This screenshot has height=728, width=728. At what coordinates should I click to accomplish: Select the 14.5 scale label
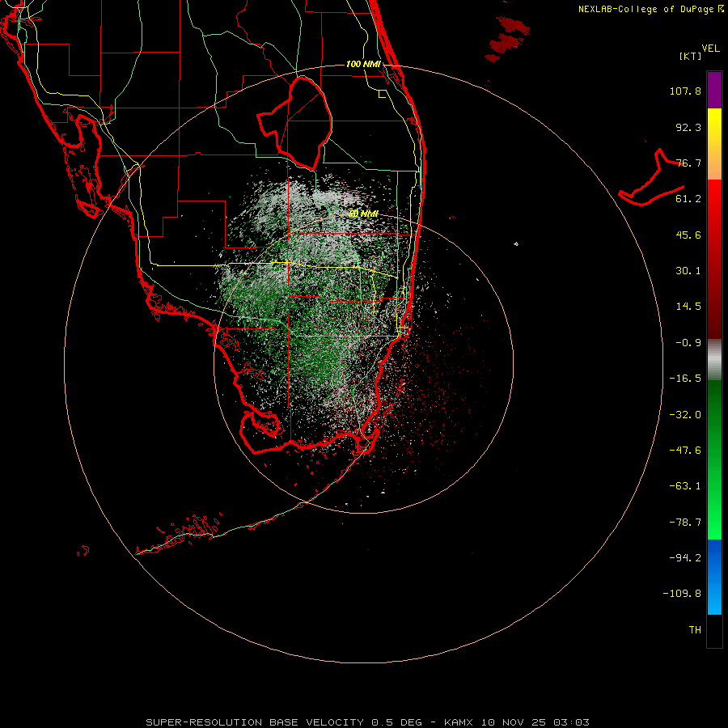(688, 307)
